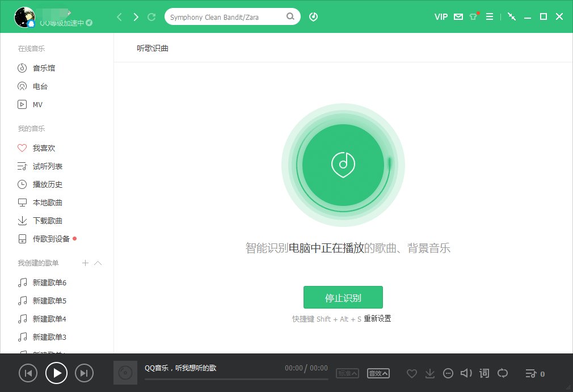Viewport: 573px width, 392px height.
Task: Mute the volume with the speaker icon
Action: point(466,373)
